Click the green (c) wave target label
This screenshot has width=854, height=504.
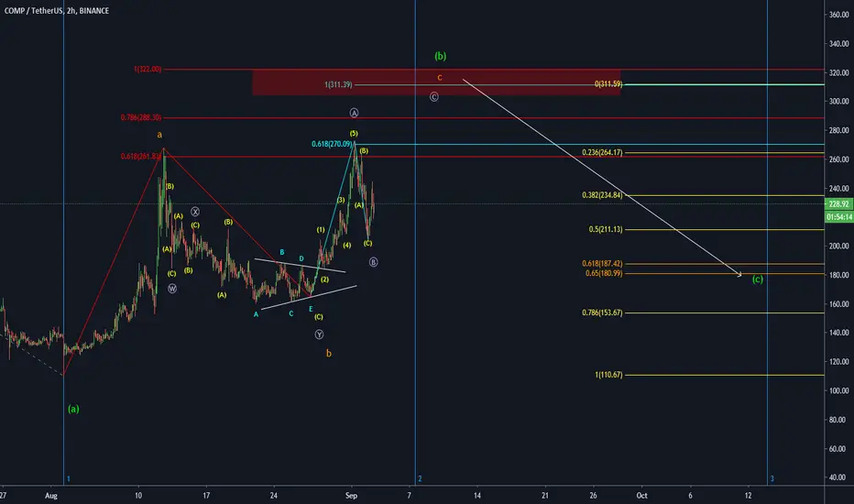pyautogui.click(x=758, y=279)
